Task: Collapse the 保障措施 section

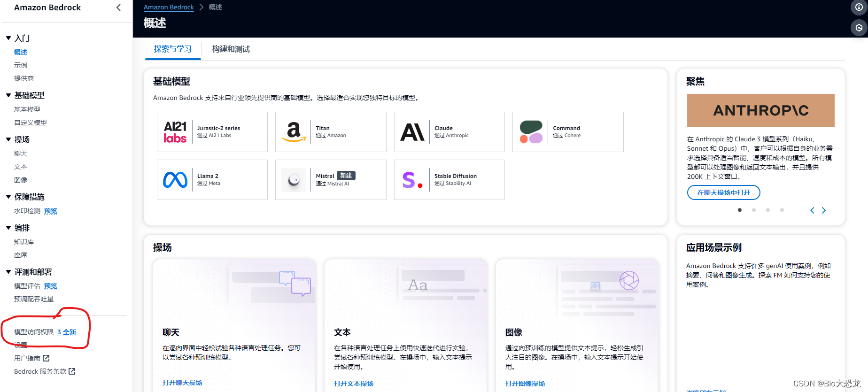Action: click(x=8, y=197)
